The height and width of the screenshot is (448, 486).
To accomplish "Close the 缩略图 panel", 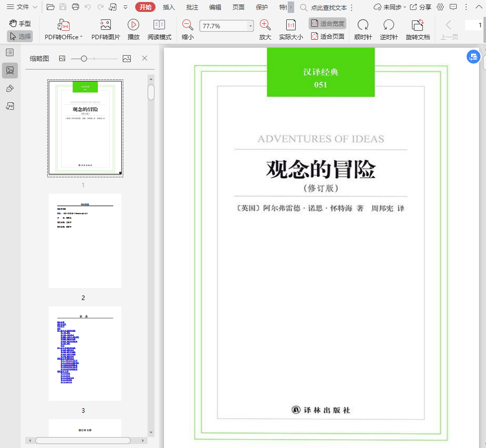I will pyautogui.click(x=145, y=58).
